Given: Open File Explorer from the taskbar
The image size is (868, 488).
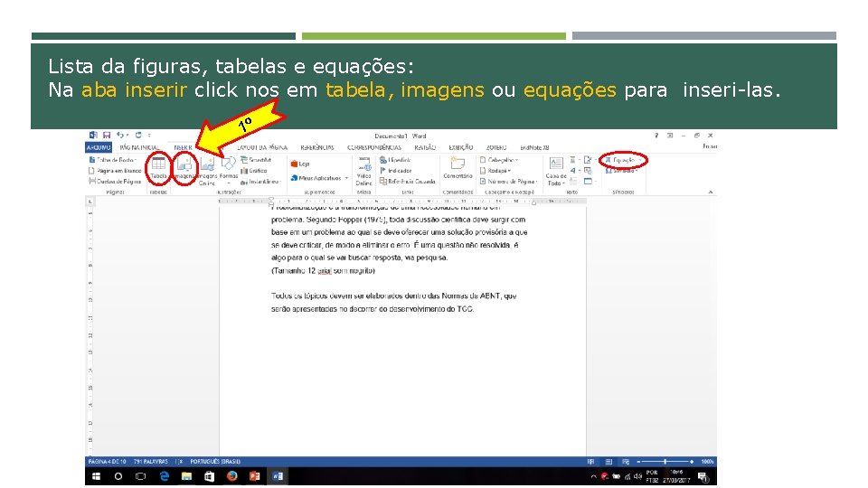Looking at the screenshot, I should point(186,476).
